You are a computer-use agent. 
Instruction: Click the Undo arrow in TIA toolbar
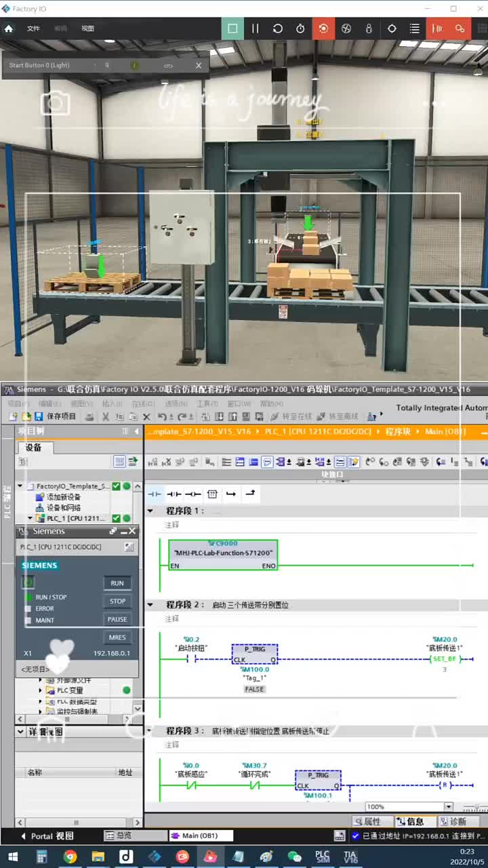tap(162, 416)
